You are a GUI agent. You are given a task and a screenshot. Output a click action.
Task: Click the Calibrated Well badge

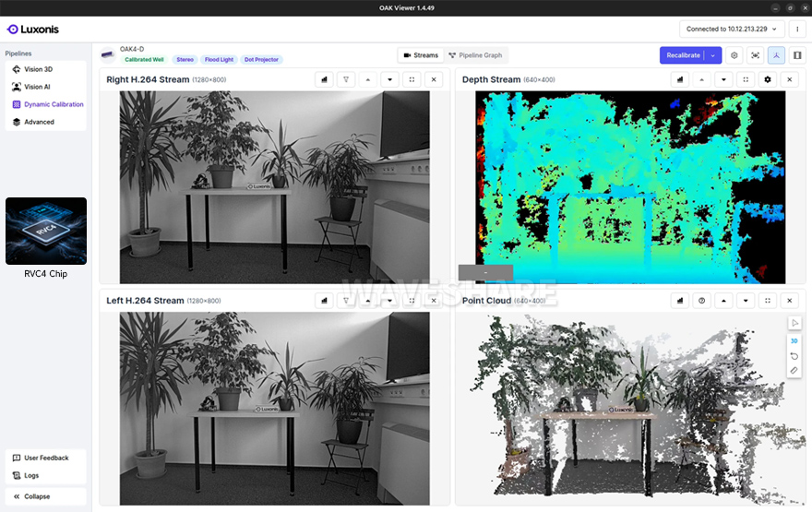pos(144,60)
